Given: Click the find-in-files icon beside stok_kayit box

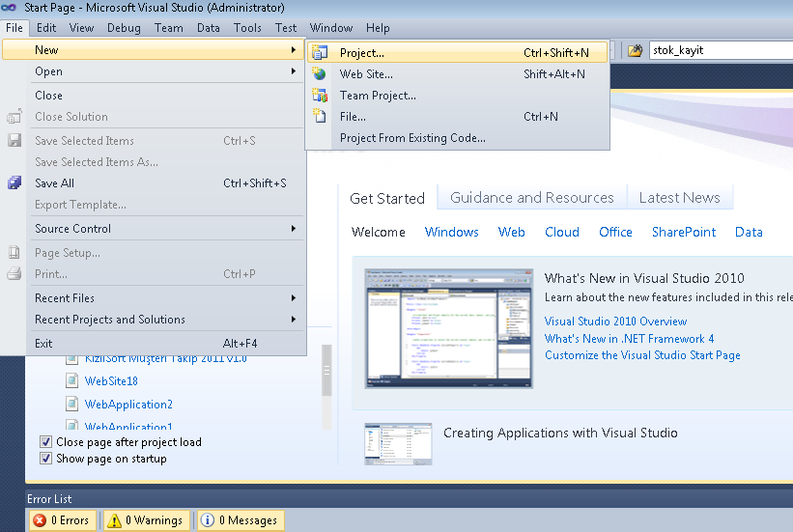Looking at the screenshot, I should click(636, 50).
